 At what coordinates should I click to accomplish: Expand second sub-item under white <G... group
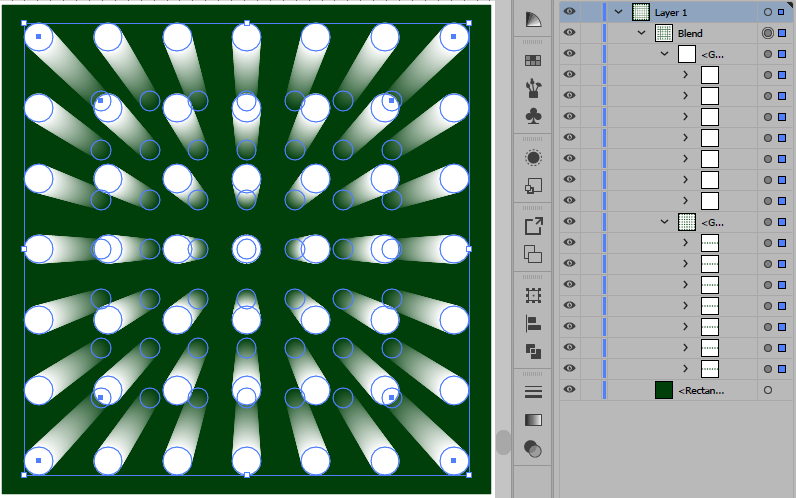click(x=685, y=95)
